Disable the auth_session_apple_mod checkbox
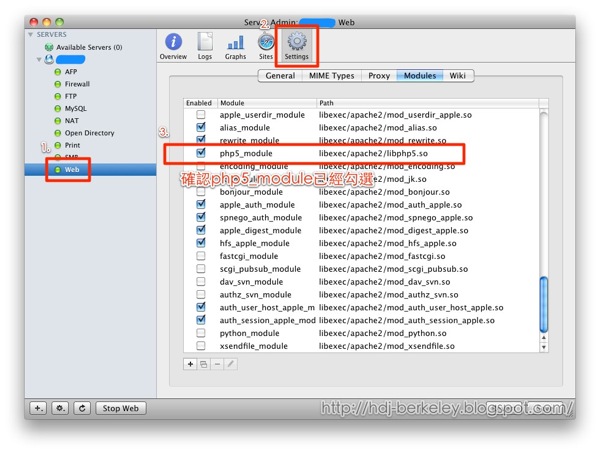600x453 pixels. (x=201, y=320)
